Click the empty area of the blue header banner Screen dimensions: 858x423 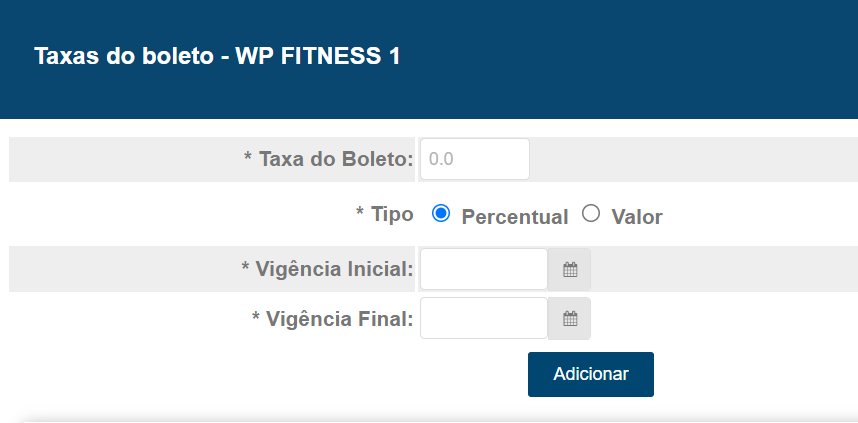650,60
